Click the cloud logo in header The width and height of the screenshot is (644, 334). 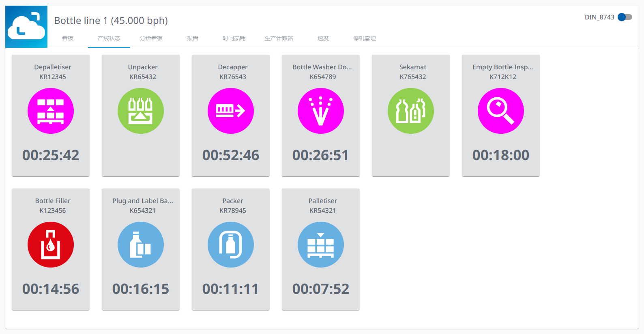pos(26,27)
